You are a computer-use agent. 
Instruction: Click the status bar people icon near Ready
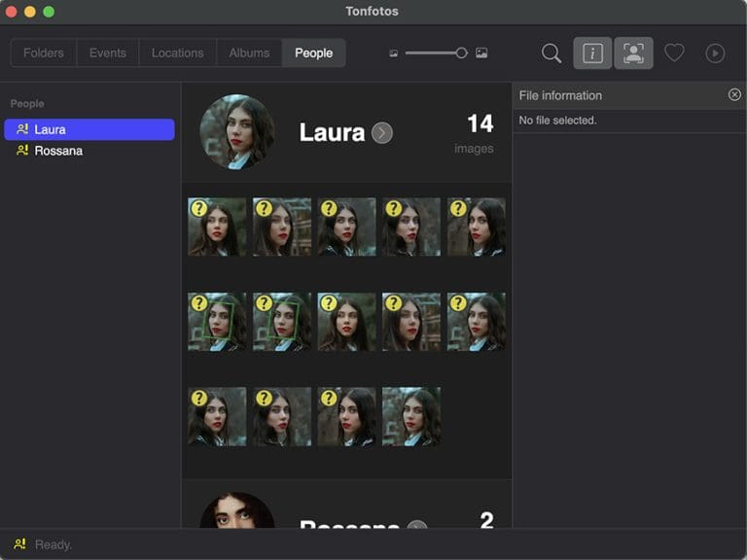coord(20,543)
